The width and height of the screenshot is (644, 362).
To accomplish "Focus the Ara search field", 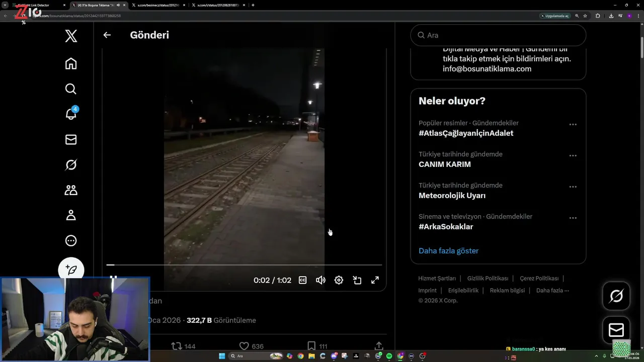I will click(498, 35).
